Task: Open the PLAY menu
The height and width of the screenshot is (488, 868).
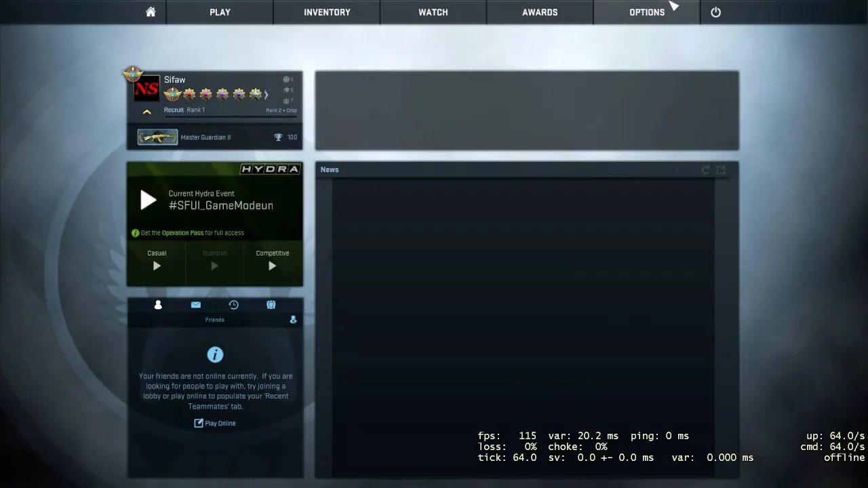Action: point(220,12)
